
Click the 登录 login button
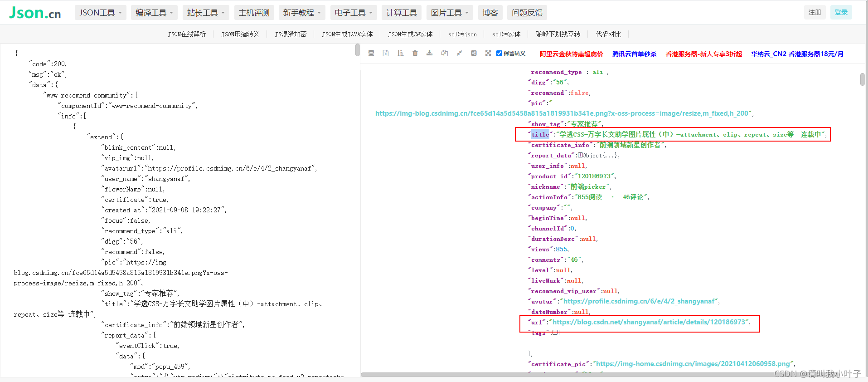841,12
